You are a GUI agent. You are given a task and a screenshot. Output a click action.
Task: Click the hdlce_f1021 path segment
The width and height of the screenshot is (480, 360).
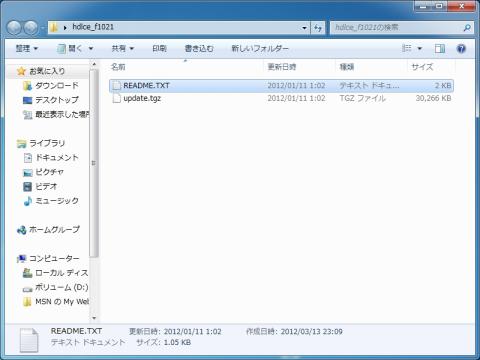click(93, 27)
